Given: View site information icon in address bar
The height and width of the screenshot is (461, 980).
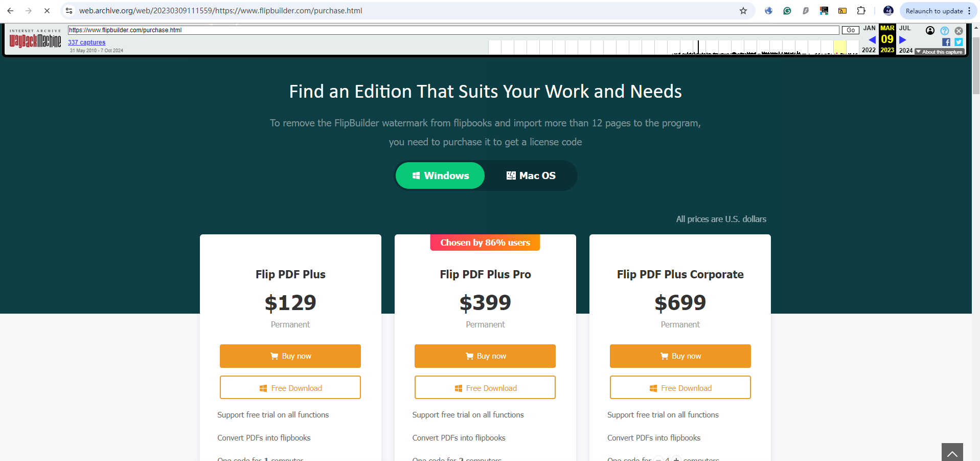Looking at the screenshot, I should coord(69,11).
